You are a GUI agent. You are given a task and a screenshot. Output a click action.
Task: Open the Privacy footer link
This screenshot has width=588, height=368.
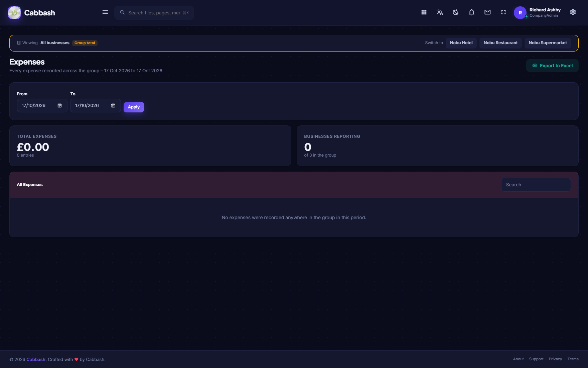(x=555, y=359)
